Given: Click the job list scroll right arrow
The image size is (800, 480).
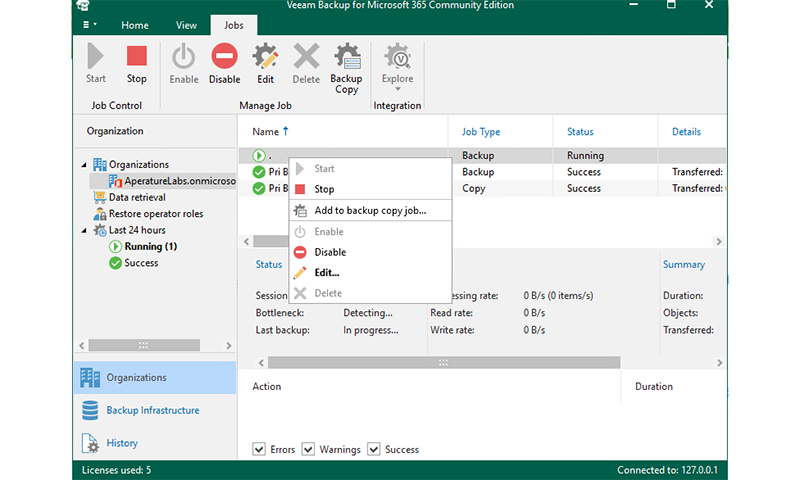Looking at the screenshot, I should click(x=719, y=241).
